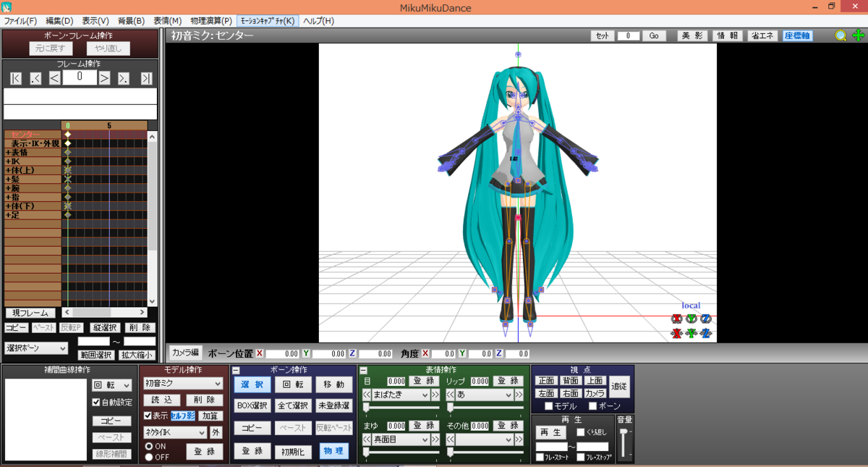
Task: Open the 真面目 brow morph dropdown
Action: click(x=401, y=439)
